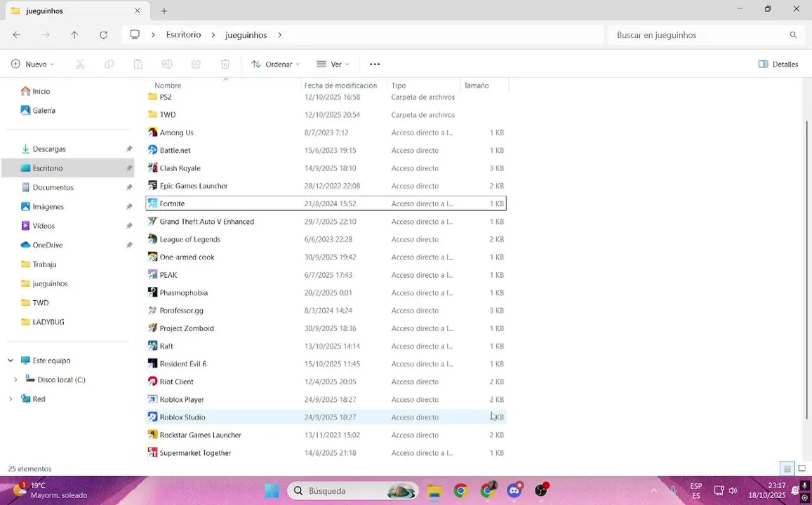Select the Roblox Player shortcut icon
The image size is (812, 505).
[x=152, y=400]
